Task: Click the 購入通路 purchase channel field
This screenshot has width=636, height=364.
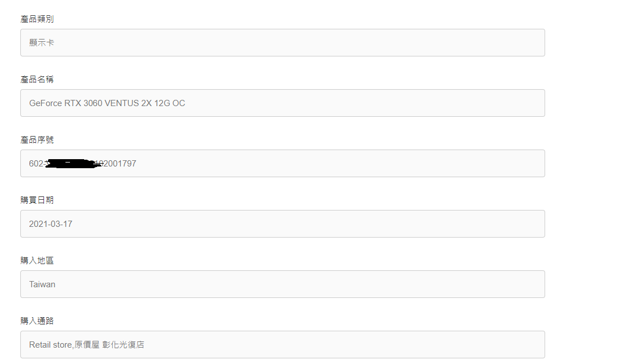Action: tap(282, 344)
